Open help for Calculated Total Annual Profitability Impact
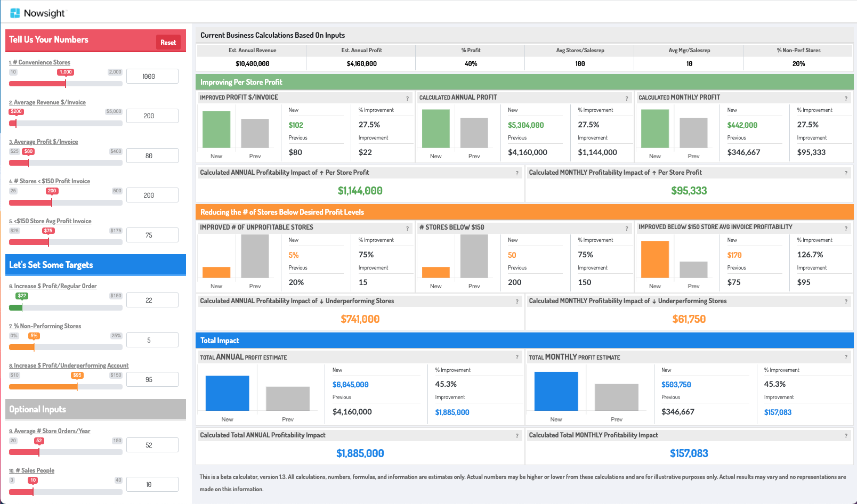Screen dimensions: 857x504 (516, 435)
